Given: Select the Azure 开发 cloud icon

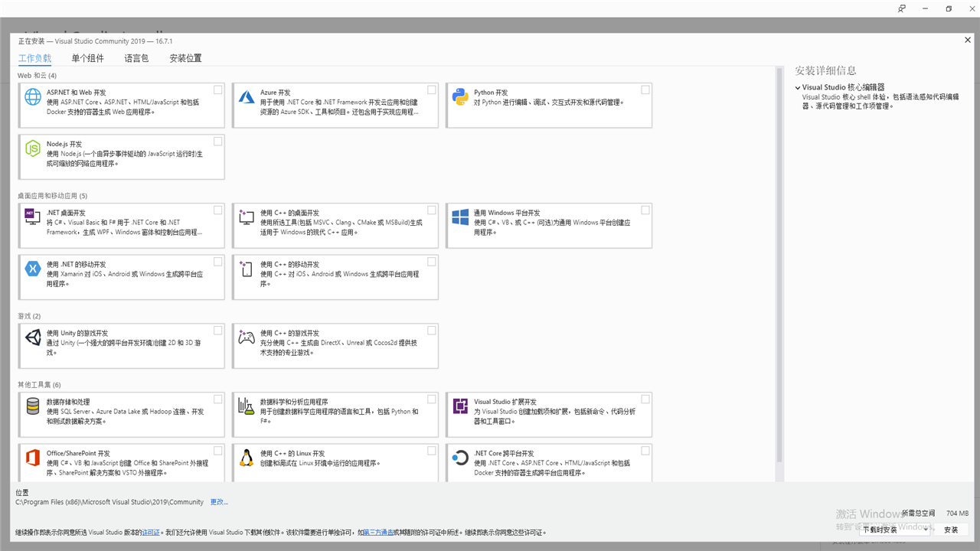Looking at the screenshot, I should [x=247, y=97].
